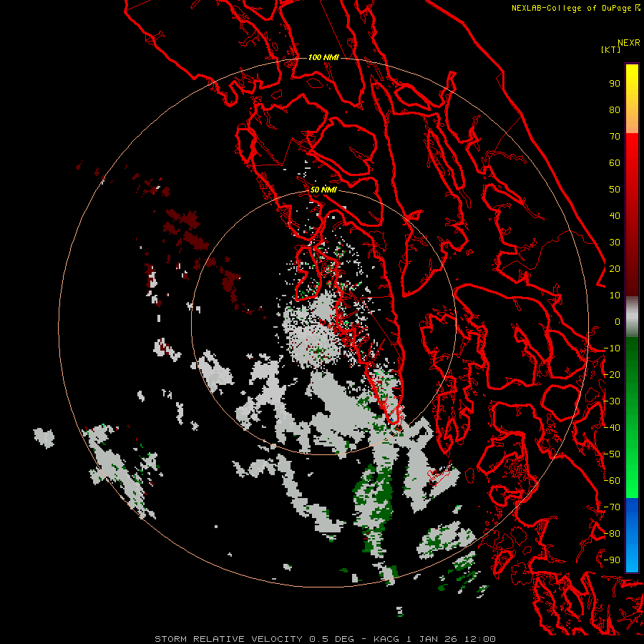Screen dimensions: 644x644
Task: Click the -80 value on the velocity scale
Action: [x=612, y=534]
